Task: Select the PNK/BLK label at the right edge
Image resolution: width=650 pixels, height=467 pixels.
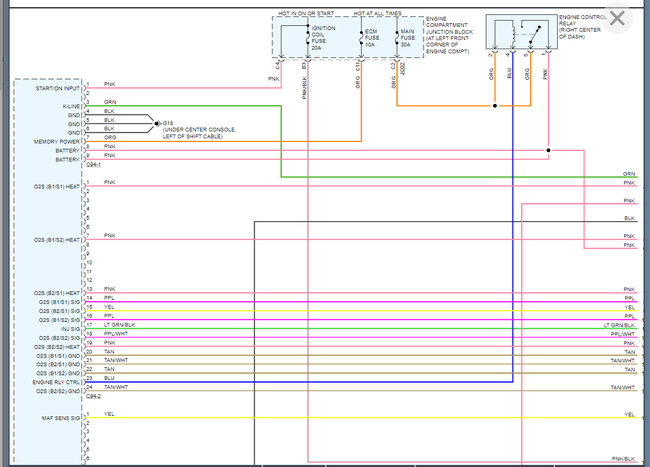Action: click(623, 459)
